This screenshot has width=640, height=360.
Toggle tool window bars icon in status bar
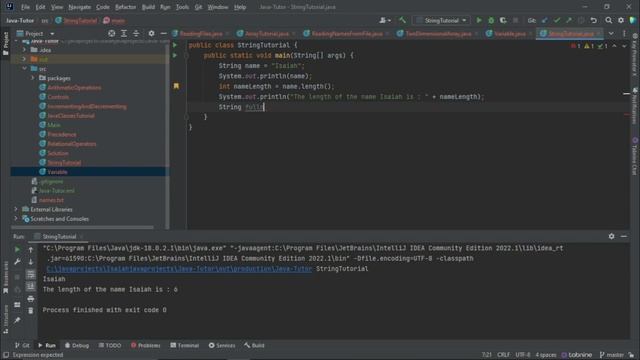6,355
